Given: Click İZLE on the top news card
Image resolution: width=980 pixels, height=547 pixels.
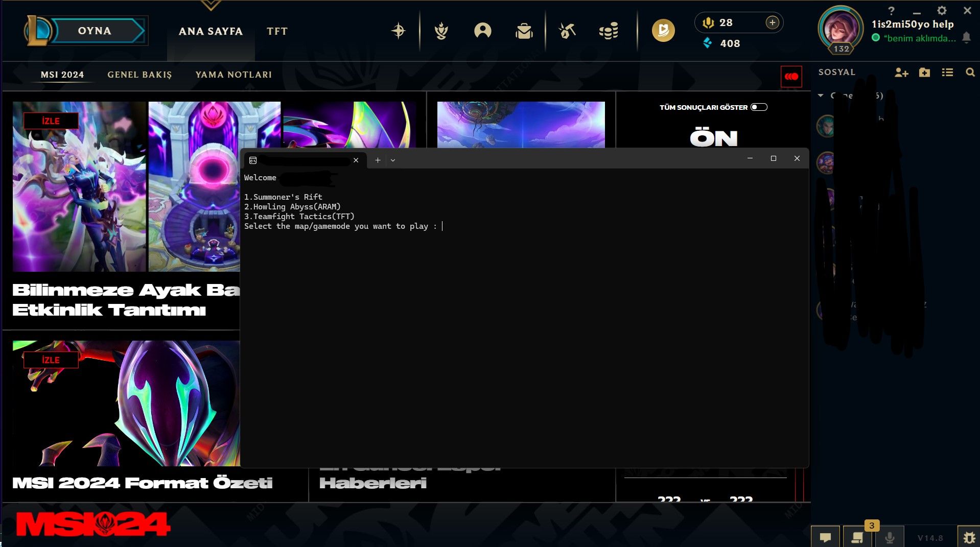Looking at the screenshot, I should pos(51,121).
